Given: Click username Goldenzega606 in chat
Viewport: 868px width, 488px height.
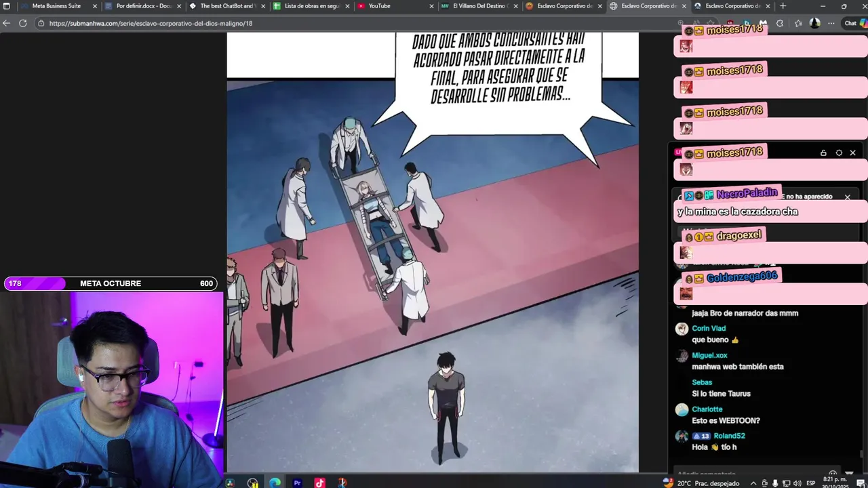Looking at the screenshot, I should pos(741,277).
